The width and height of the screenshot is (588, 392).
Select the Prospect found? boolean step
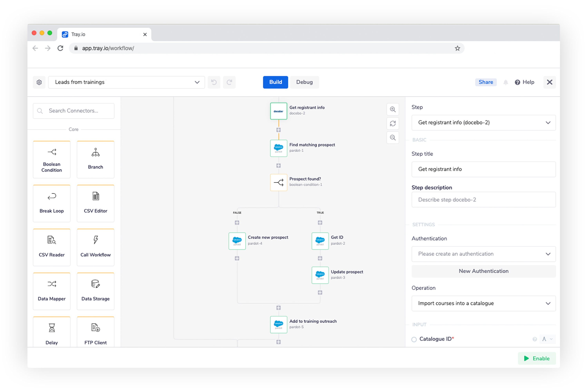[x=279, y=182]
